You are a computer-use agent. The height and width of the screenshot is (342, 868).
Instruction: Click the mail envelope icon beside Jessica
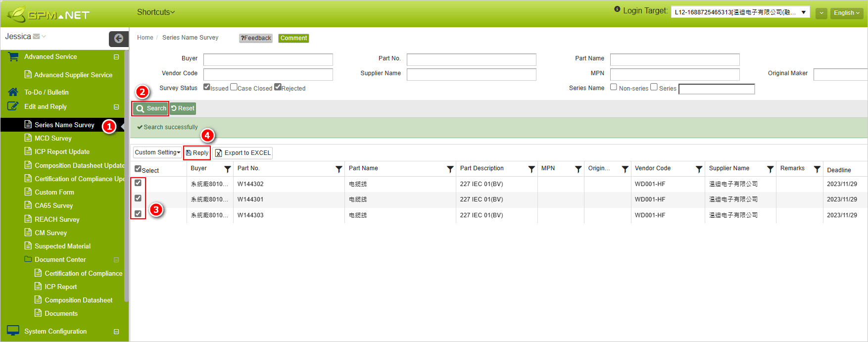(x=36, y=37)
